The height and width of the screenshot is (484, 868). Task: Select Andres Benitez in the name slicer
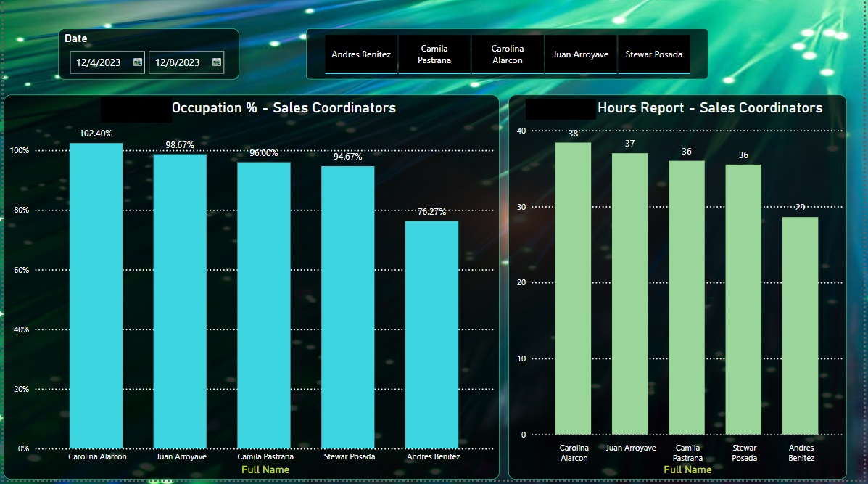click(x=360, y=54)
